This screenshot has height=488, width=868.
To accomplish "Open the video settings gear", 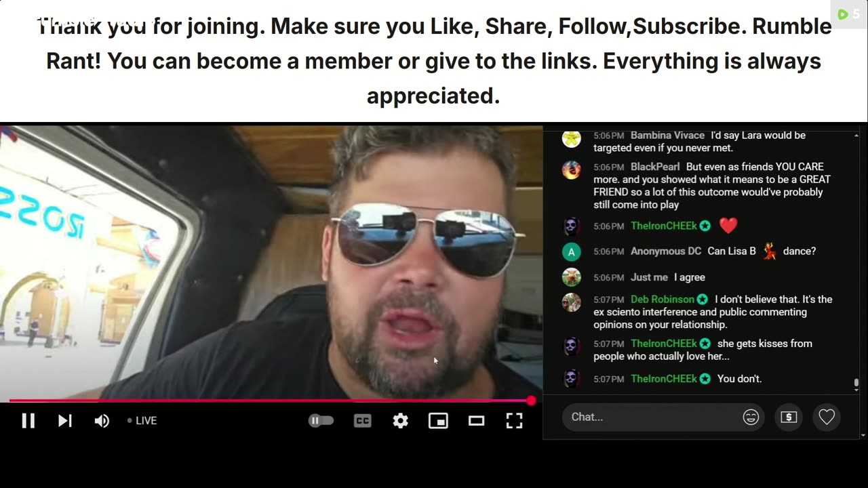I will click(x=401, y=421).
